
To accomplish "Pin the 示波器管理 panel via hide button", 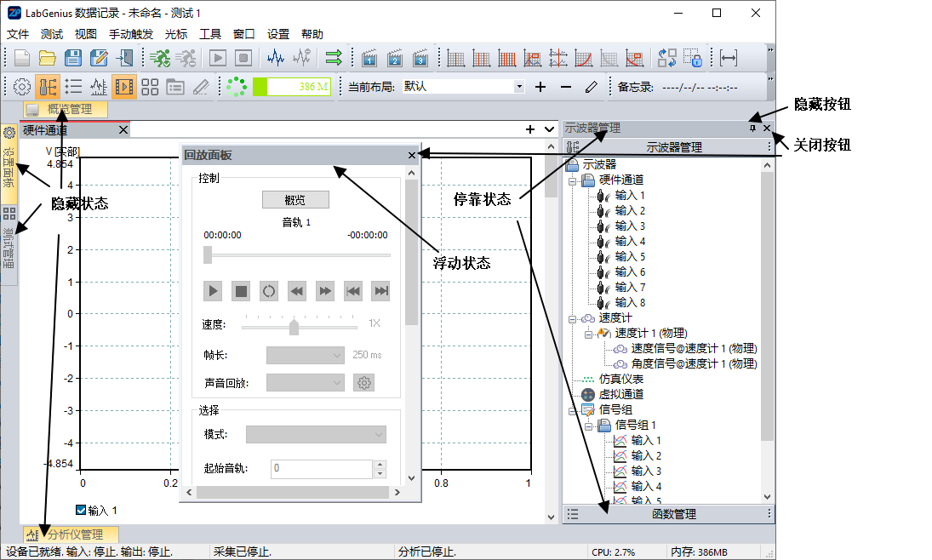I will pos(752,128).
